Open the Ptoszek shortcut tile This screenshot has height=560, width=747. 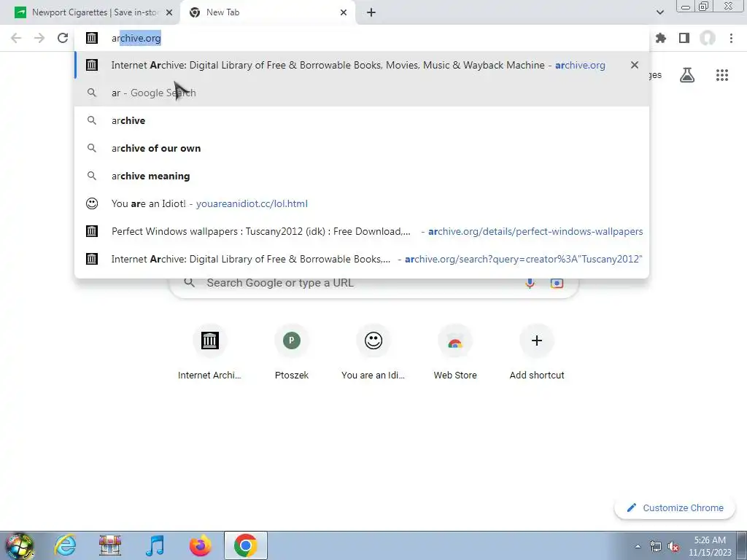tap(292, 352)
